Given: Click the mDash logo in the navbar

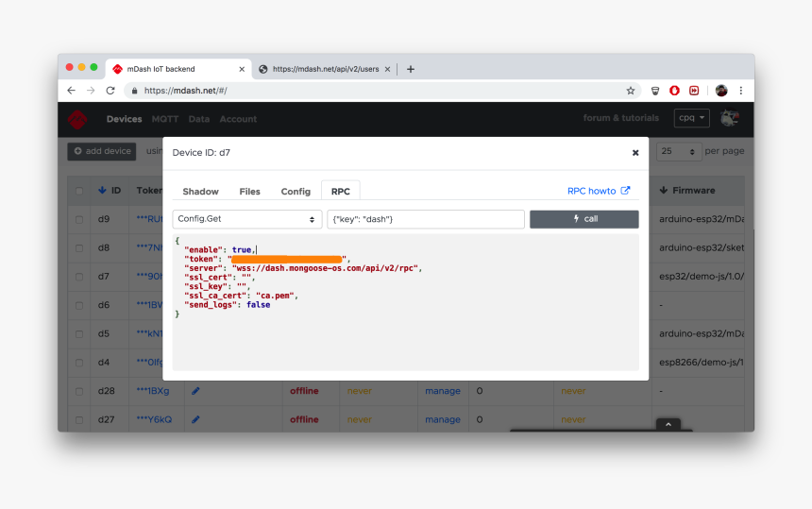Looking at the screenshot, I should (77, 119).
